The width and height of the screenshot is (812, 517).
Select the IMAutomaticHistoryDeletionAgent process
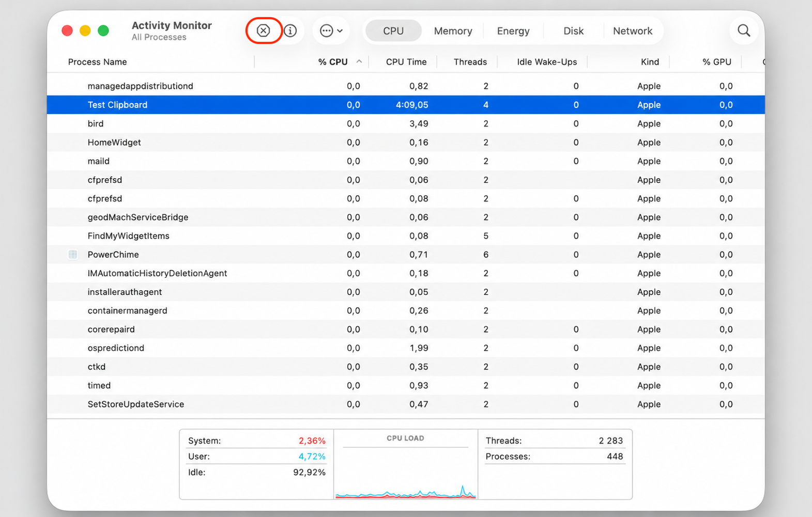(x=406, y=273)
